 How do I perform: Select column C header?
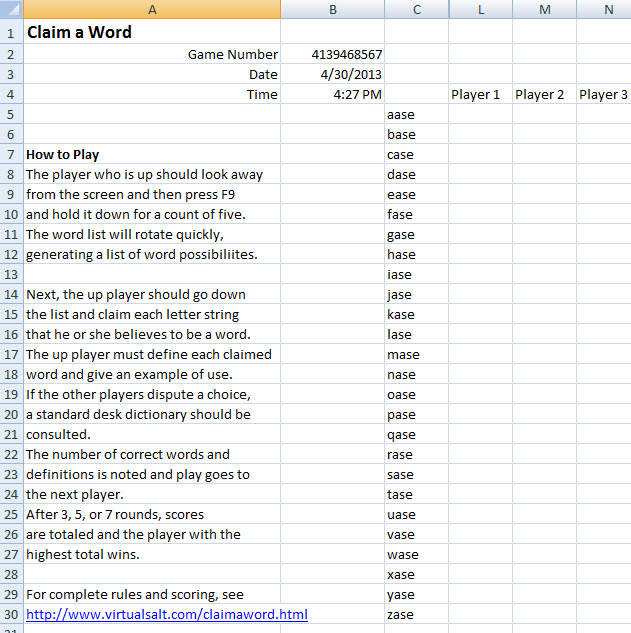click(x=417, y=9)
